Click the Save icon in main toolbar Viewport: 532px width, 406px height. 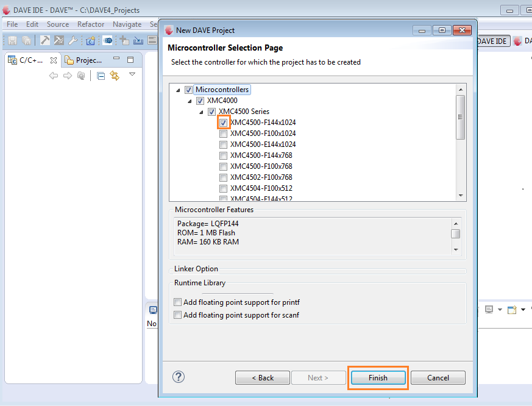click(x=13, y=41)
